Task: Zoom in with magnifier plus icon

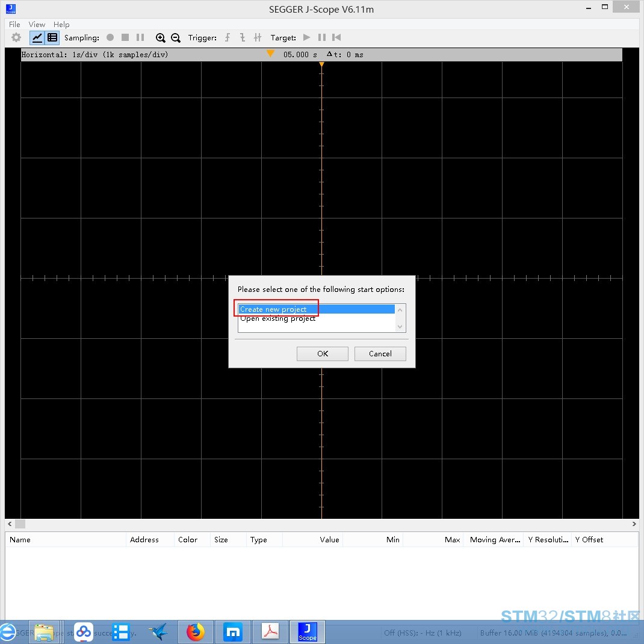Action: coord(160,38)
